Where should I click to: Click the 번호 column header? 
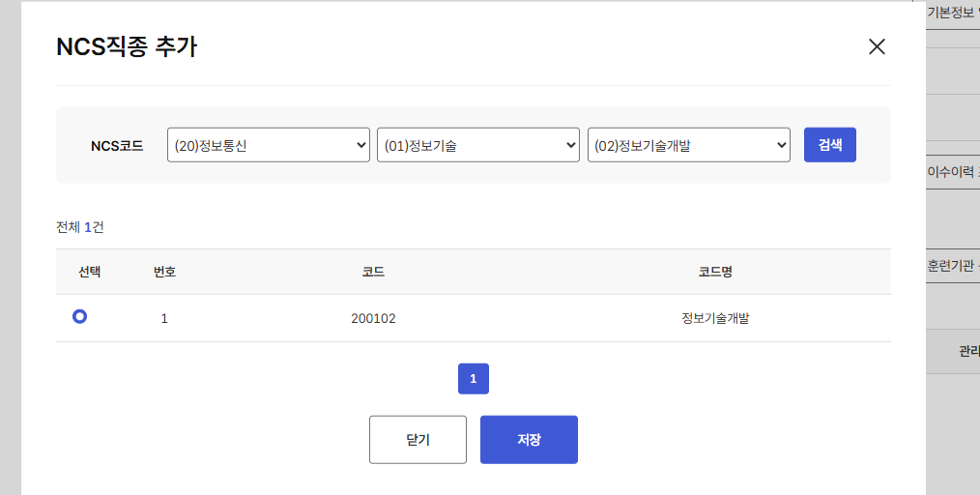click(164, 272)
